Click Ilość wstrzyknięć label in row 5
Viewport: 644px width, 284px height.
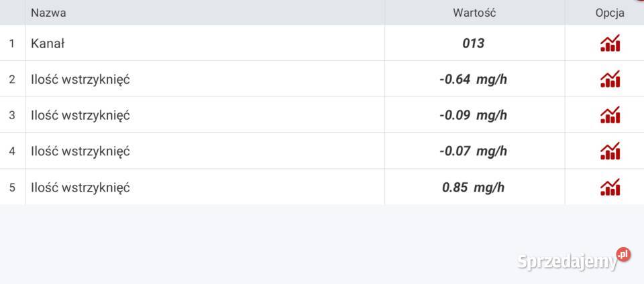point(80,188)
